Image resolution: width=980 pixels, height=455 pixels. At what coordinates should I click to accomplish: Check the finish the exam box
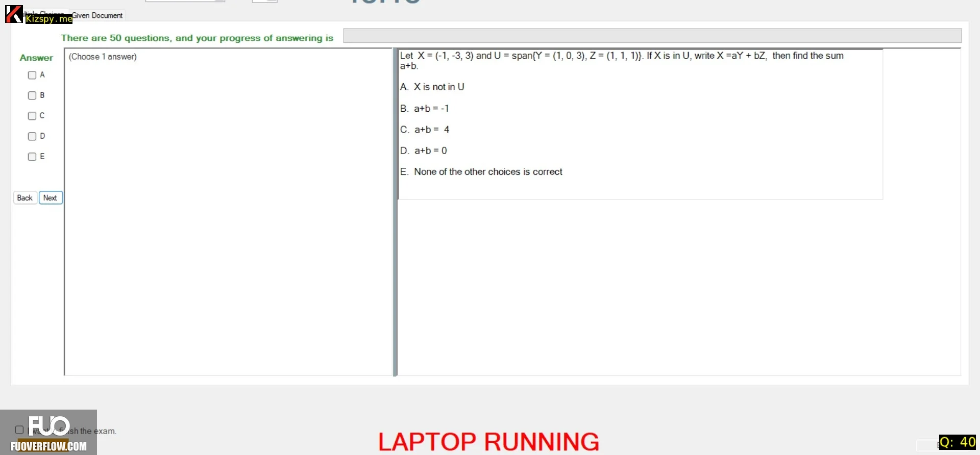(x=19, y=430)
